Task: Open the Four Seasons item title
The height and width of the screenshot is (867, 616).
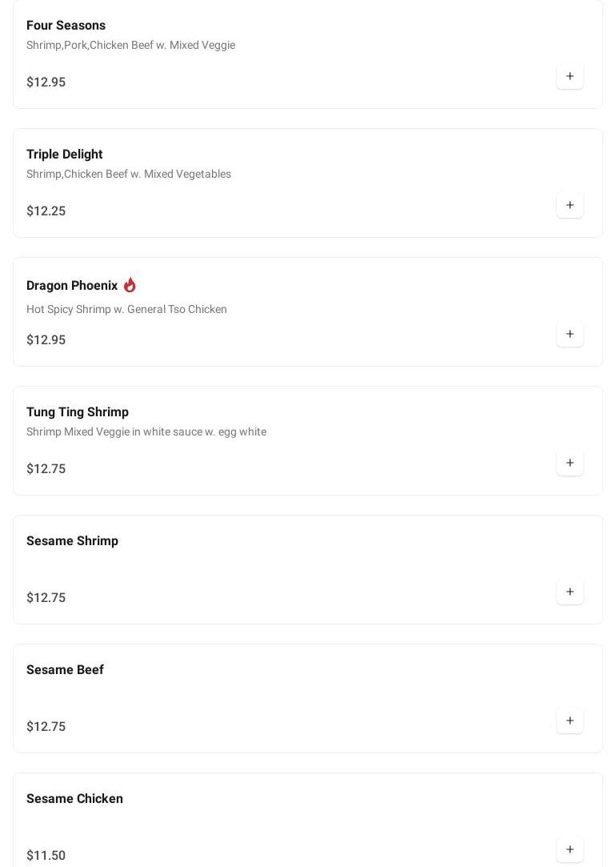Action: click(x=66, y=26)
